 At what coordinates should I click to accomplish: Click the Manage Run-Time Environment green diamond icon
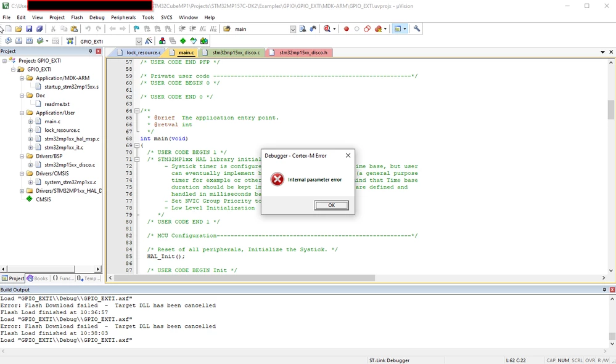tap(183, 41)
